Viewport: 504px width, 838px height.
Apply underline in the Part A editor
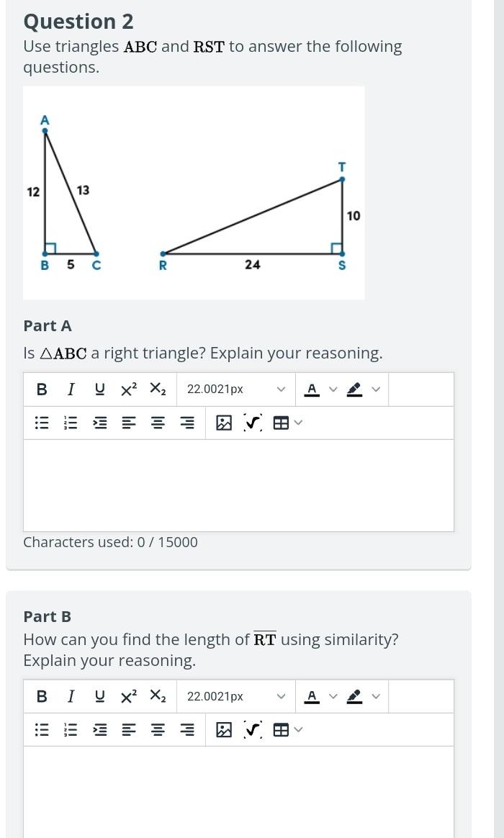point(99,389)
